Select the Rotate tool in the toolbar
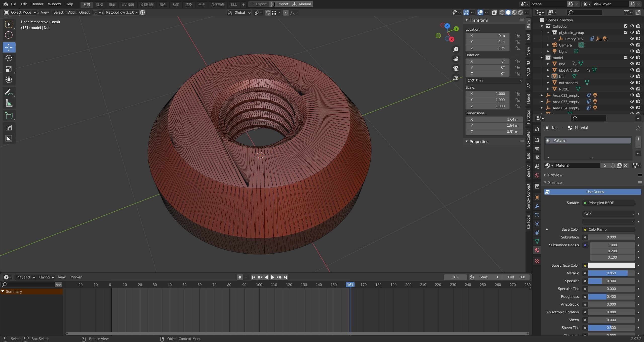The height and width of the screenshot is (342, 644). [9, 58]
